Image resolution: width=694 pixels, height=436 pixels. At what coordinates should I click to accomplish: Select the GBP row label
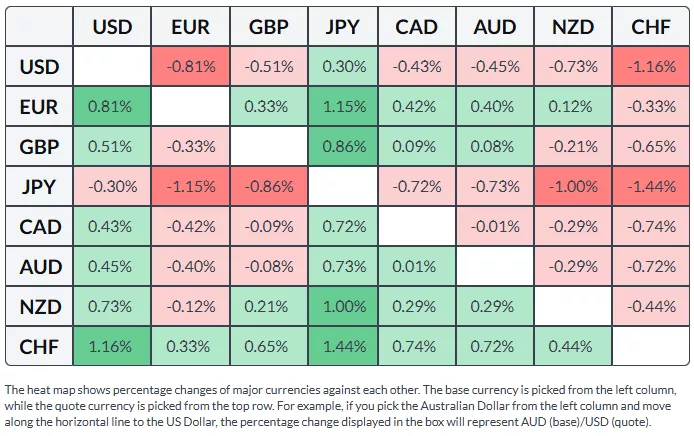point(39,147)
